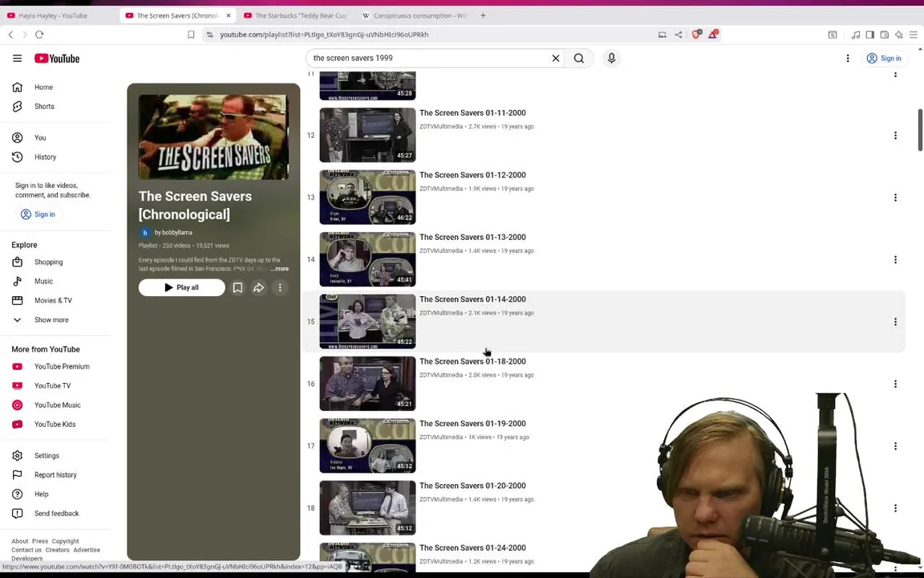Click the browser address bar URL
Viewport: 924px width, 578px height.
pos(324,35)
